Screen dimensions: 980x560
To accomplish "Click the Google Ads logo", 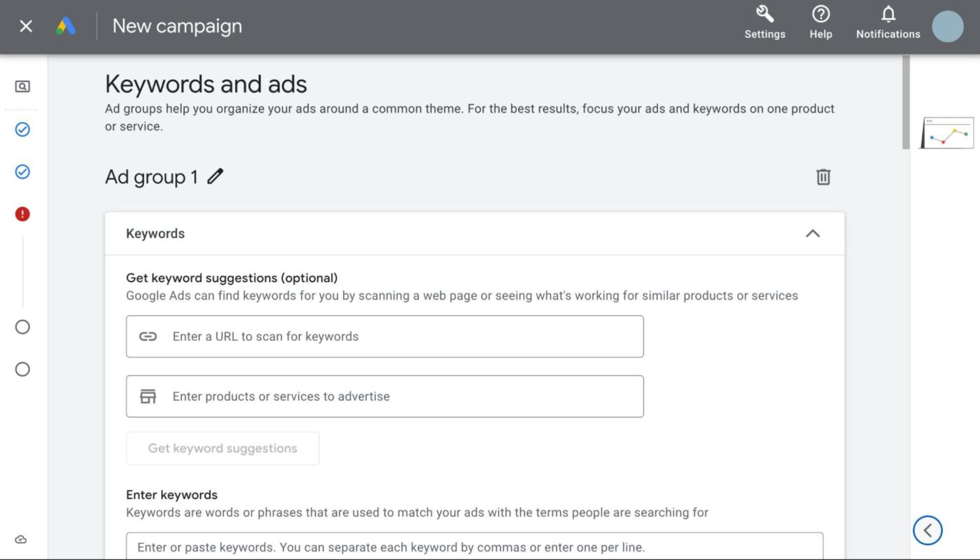I will (x=66, y=25).
